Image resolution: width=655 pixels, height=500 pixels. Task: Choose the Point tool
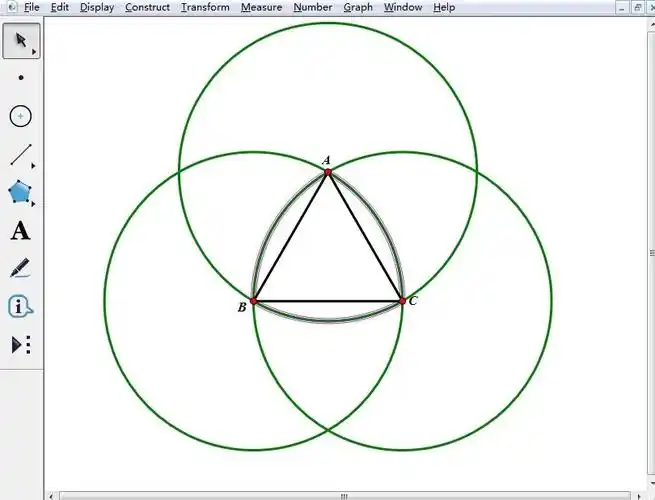tap(21, 77)
